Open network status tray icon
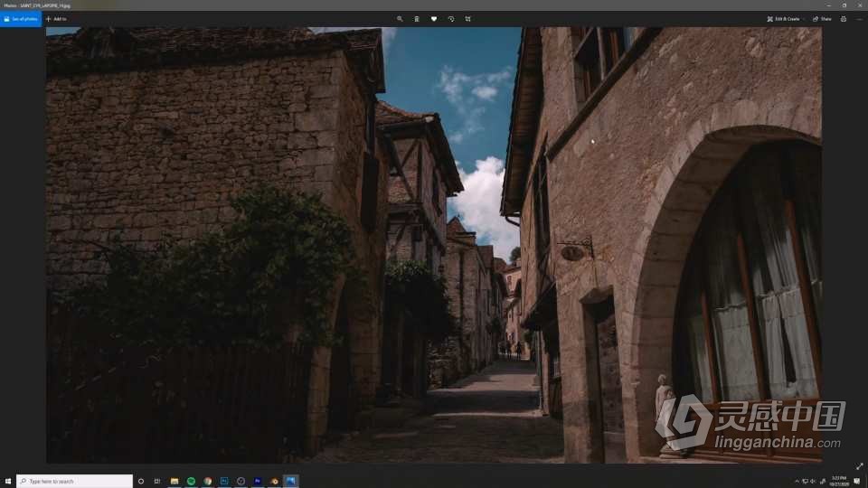868x488 pixels. [x=805, y=482]
